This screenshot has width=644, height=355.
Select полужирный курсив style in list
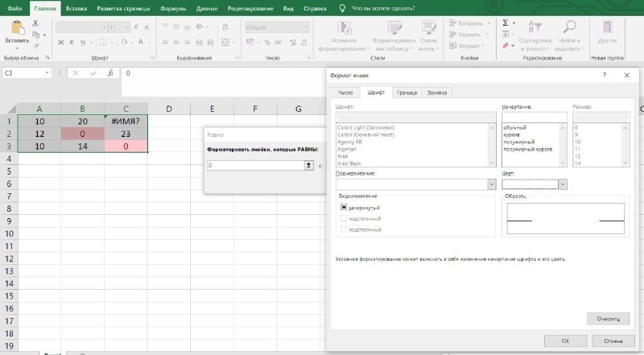point(528,149)
